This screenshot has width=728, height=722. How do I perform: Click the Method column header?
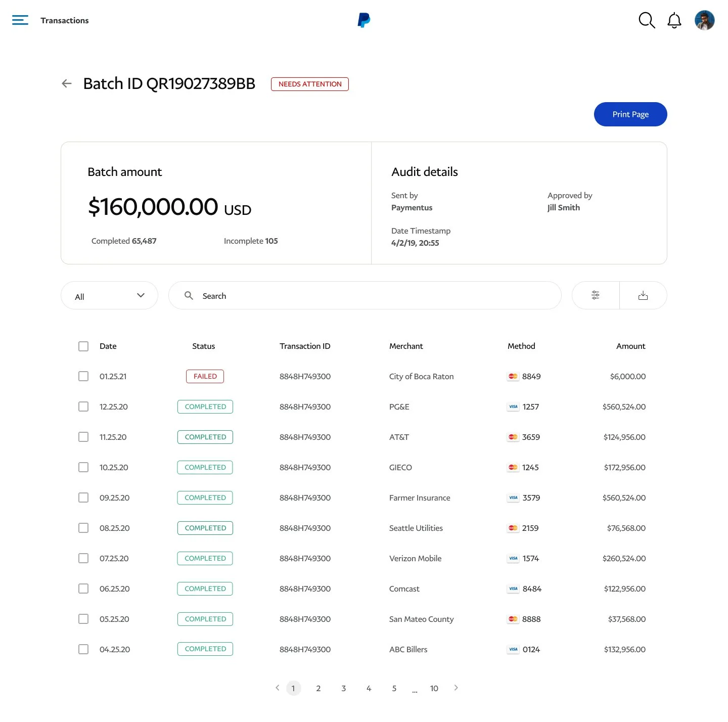tap(521, 346)
